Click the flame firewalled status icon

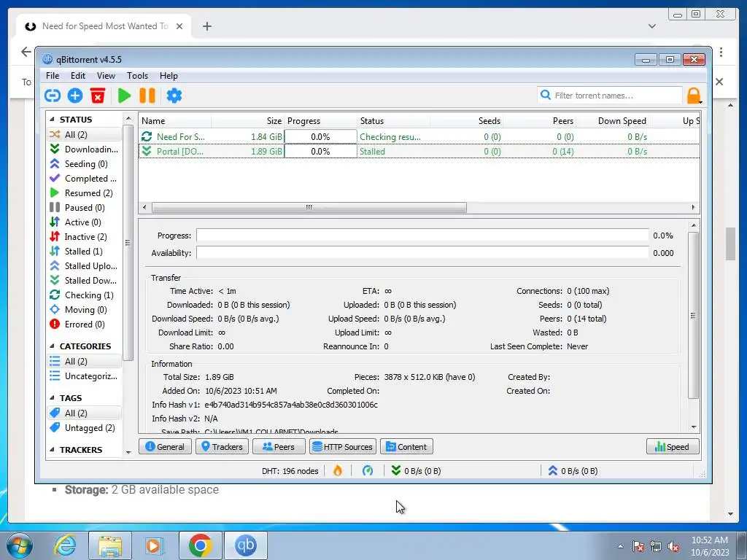[338, 471]
